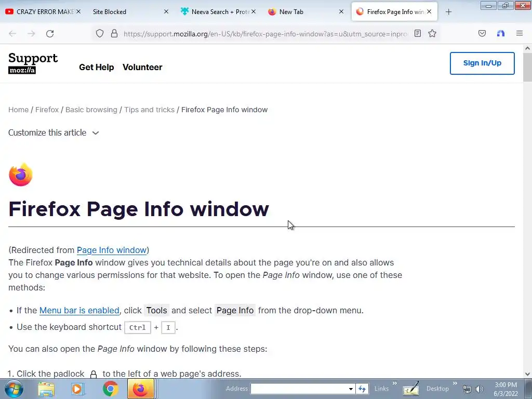Screen dimensions: 532x399
Task: Click the Ctrl key label in shortcut
Action: pyautogui.click(x=137, y=327)
